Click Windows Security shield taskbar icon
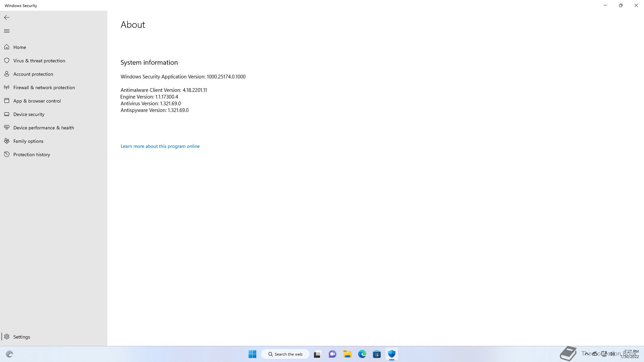Viewport: 644px width, 362px height. 391,354
